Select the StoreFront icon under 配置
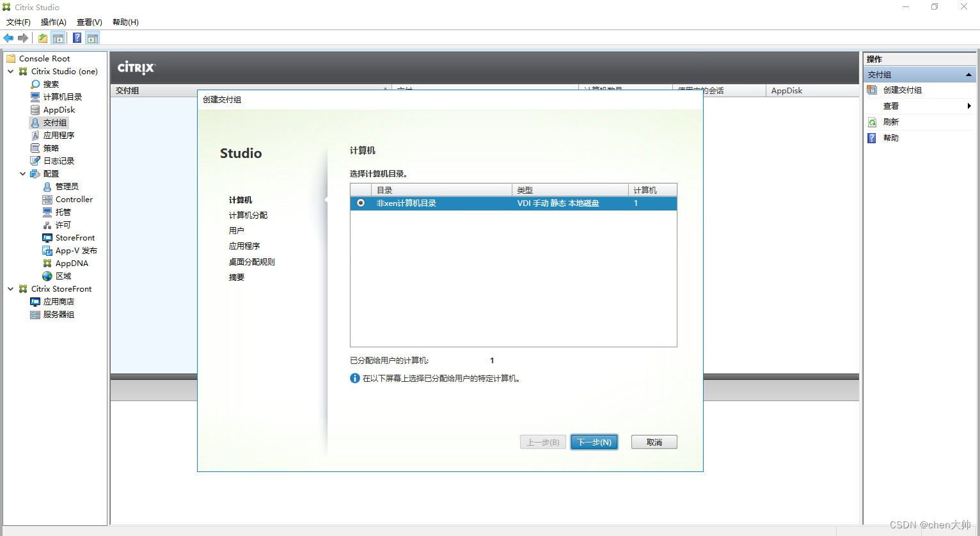This screenshot has height=536, width=980. (x=47, y=237)
